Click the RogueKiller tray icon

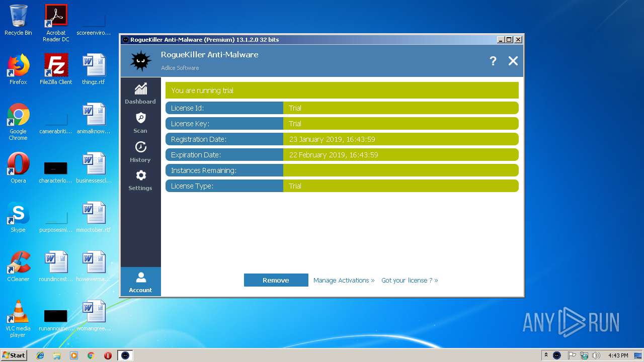[557, 355]
